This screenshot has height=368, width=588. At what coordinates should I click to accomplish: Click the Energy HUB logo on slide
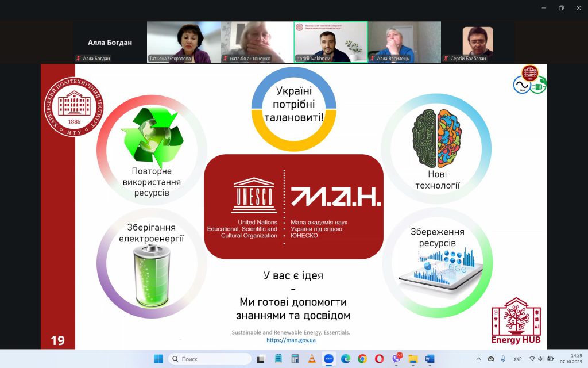pos(516,321)
